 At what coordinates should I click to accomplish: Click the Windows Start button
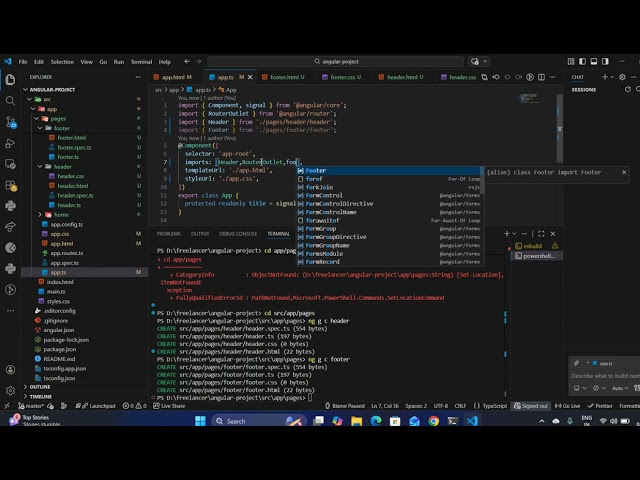coord(200,421)
